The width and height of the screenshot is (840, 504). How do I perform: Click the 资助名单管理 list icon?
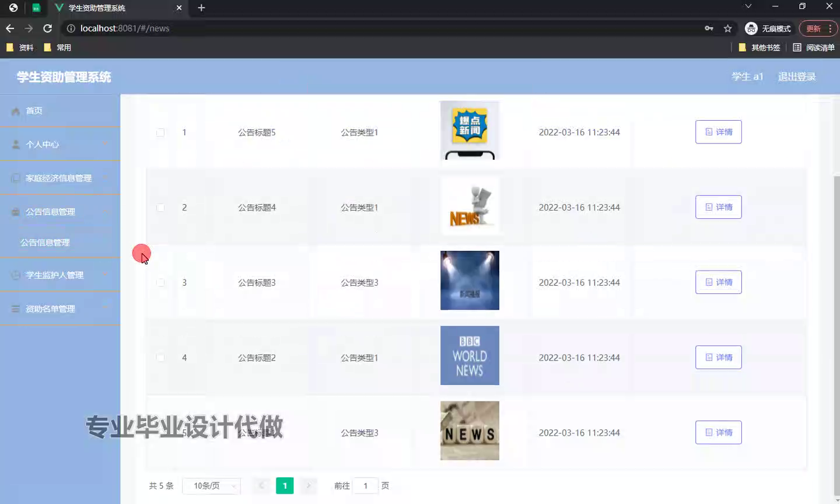coord(16,309)
